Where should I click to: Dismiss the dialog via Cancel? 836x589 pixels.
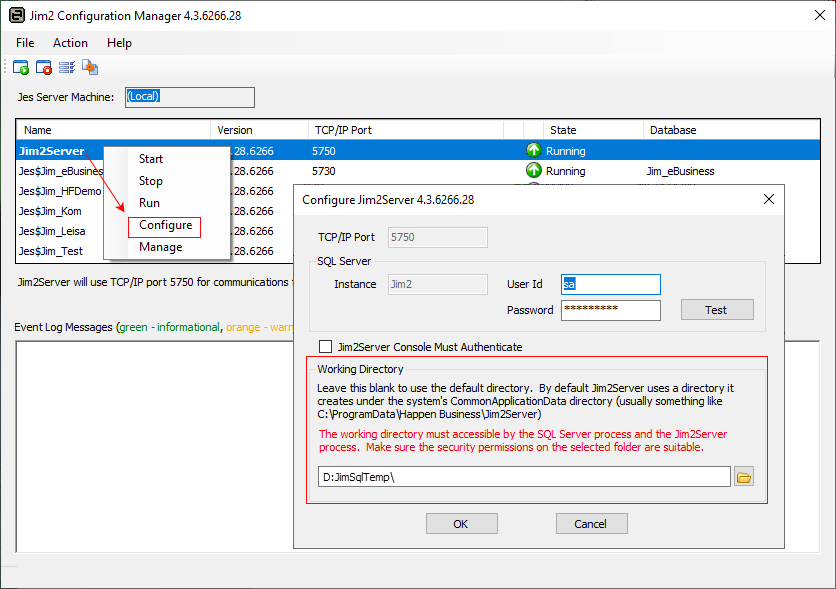tap(591, 523)
